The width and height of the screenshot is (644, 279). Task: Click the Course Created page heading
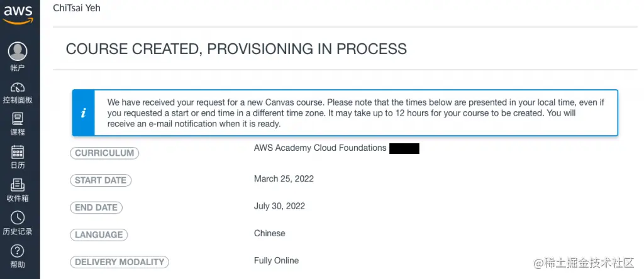[236, 49]
